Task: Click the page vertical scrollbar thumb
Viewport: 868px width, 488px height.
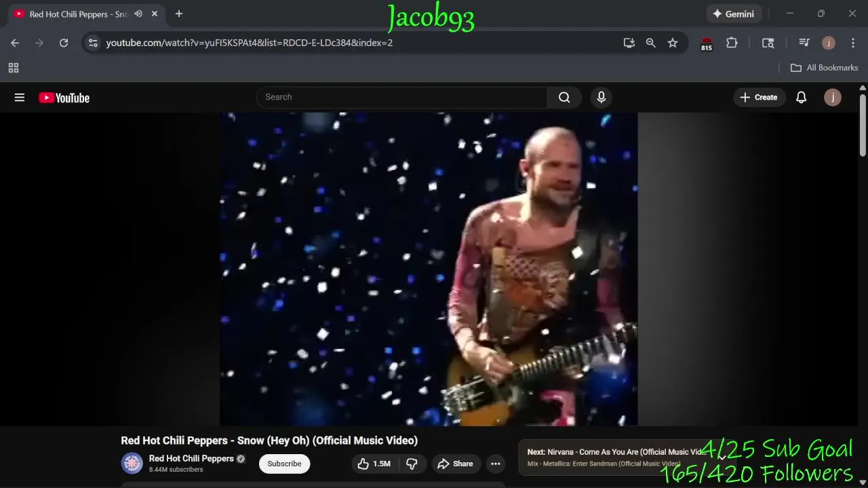Action: [x=863, y=125]
